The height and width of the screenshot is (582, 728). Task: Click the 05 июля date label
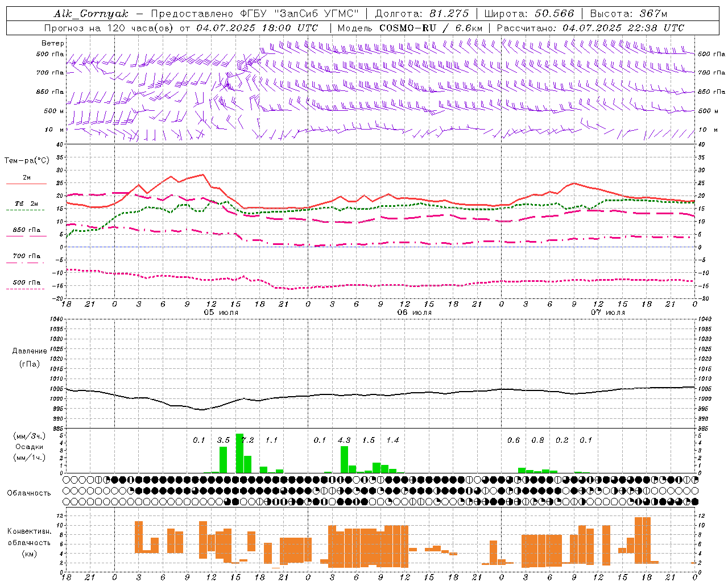pyautogui.click(x=221, y=313)
